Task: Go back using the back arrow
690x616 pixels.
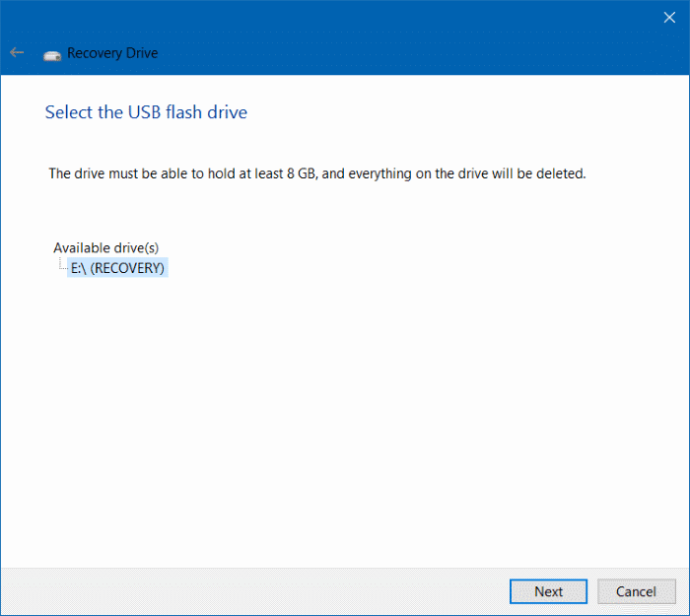Action: (x=17, y=53)
